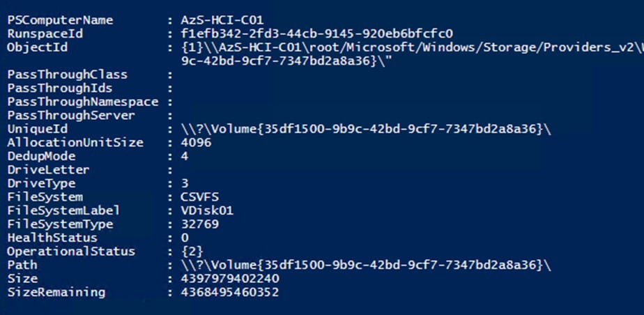Click the PassThroughClass property label

(68, 75)
